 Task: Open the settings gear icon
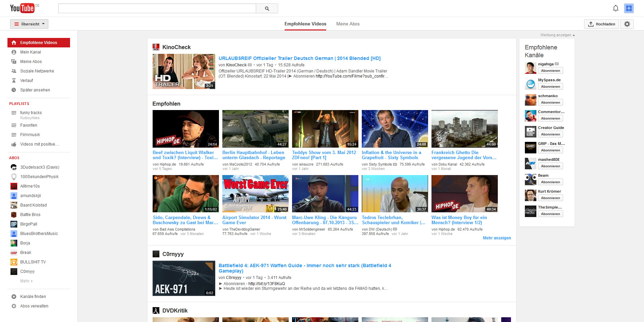click(627, 24)
